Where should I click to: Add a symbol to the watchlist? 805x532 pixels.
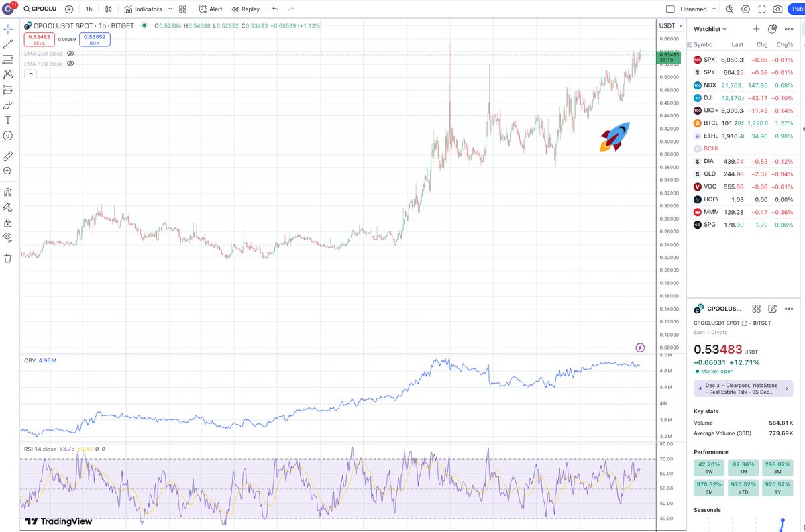pyautogui.click(x=757, y=29)
